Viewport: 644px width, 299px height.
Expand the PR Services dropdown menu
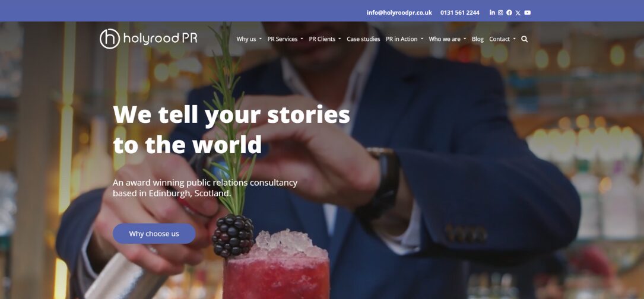coord(285,39)
